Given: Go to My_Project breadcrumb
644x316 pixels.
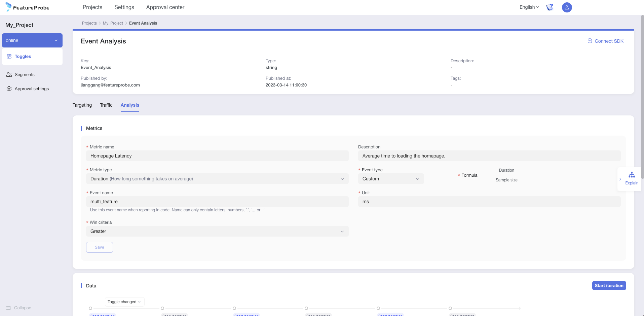Looking at the screenshot, I should click(x=113, y=23).
